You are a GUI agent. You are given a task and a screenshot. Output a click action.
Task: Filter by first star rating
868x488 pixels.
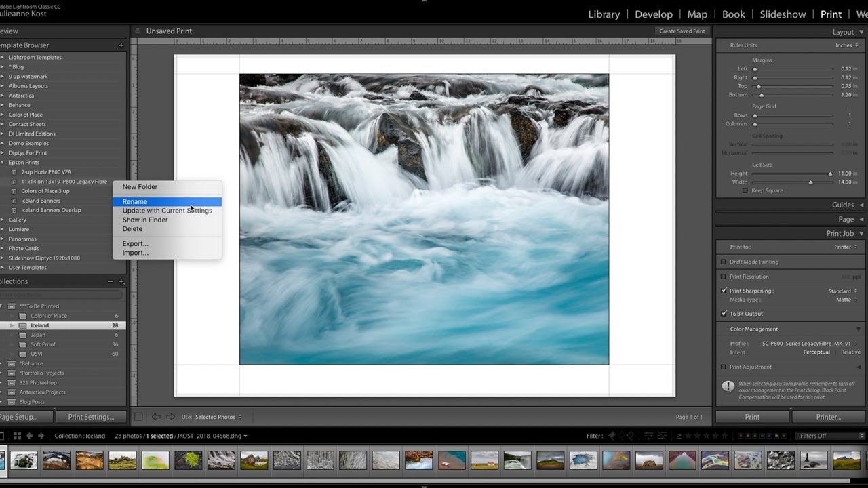click(688, 436)
